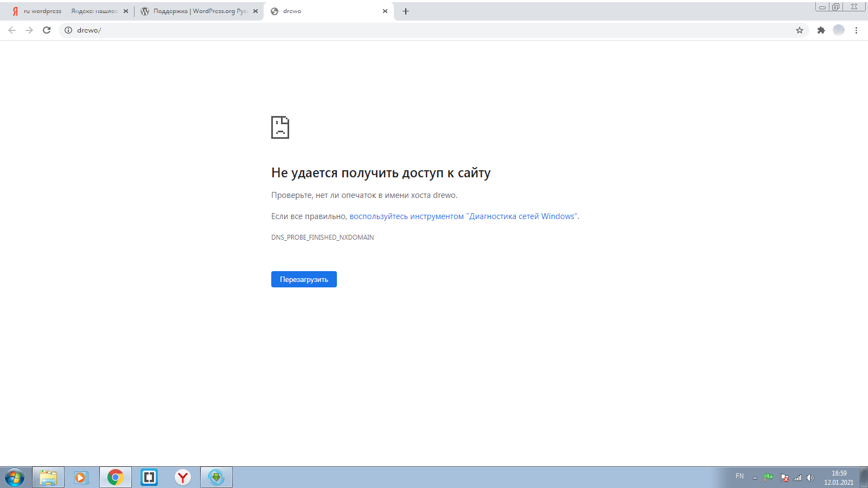Open the Extensions puzzle piece icon

pos(821,30)
